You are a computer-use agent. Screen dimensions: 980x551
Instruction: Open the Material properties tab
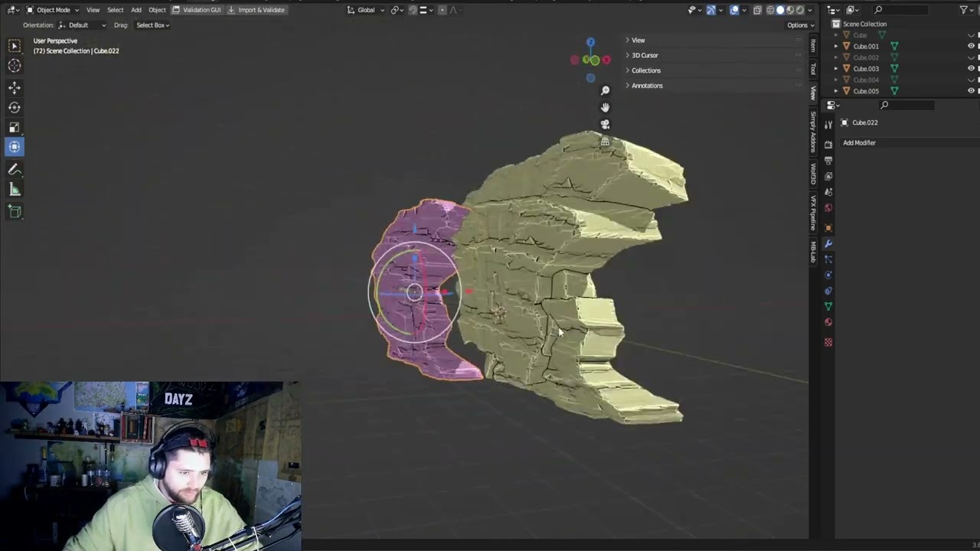coord(828,322)
